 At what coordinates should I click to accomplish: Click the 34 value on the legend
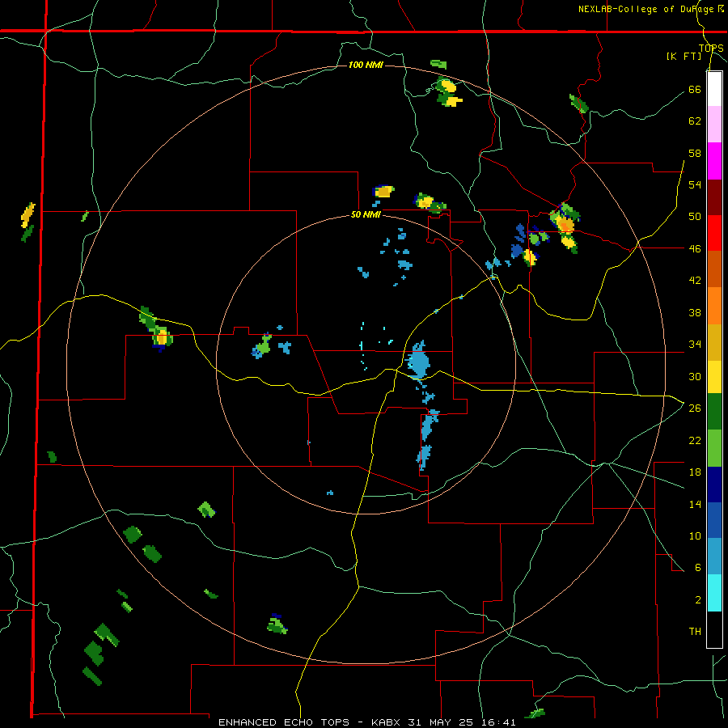coord(695,345)
